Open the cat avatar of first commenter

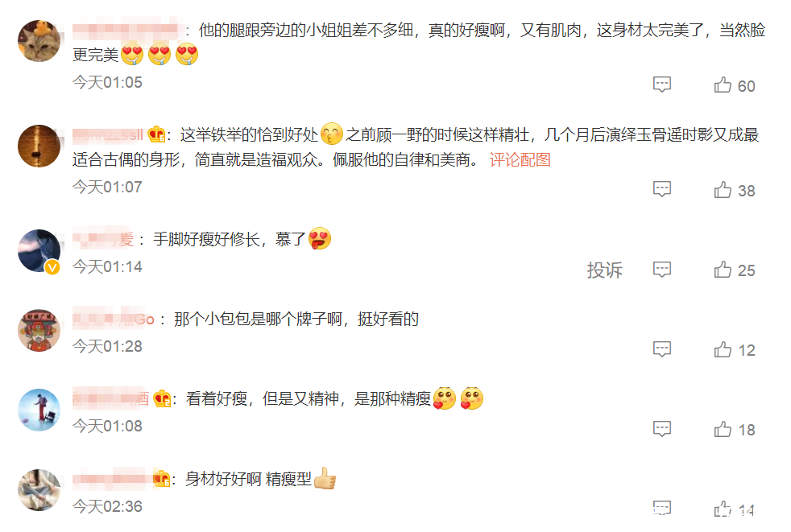(39, 41)
